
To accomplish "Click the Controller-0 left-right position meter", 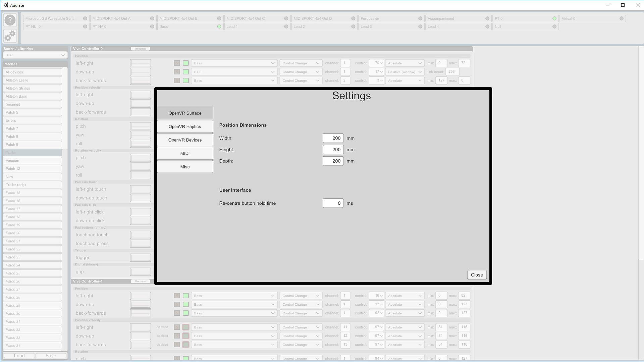I will pos(141,63).
